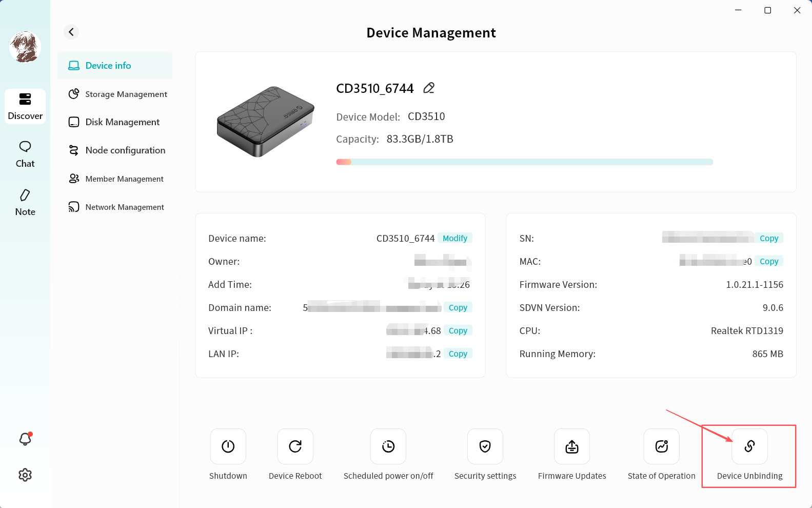View State of Operation chart icon

(x=662, y=446)
